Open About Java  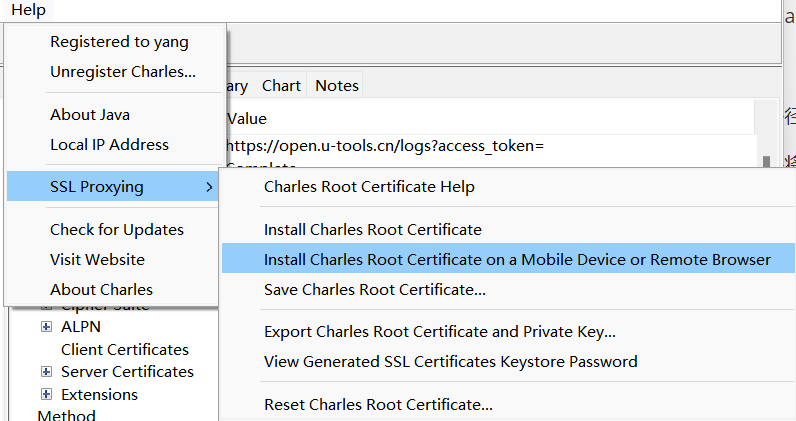pos(90,115)
